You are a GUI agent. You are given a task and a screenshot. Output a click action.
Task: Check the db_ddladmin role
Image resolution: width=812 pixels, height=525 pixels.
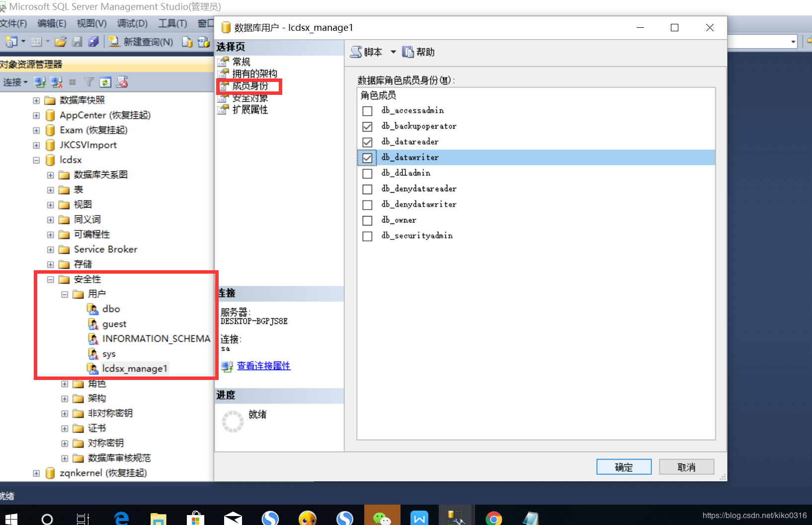(367, 173)
